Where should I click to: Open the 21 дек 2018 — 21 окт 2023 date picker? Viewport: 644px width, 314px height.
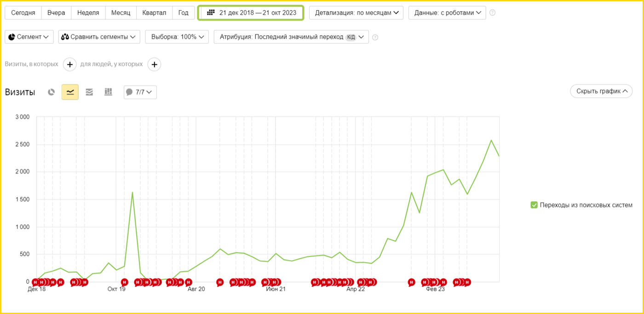[x=251, y=13]
